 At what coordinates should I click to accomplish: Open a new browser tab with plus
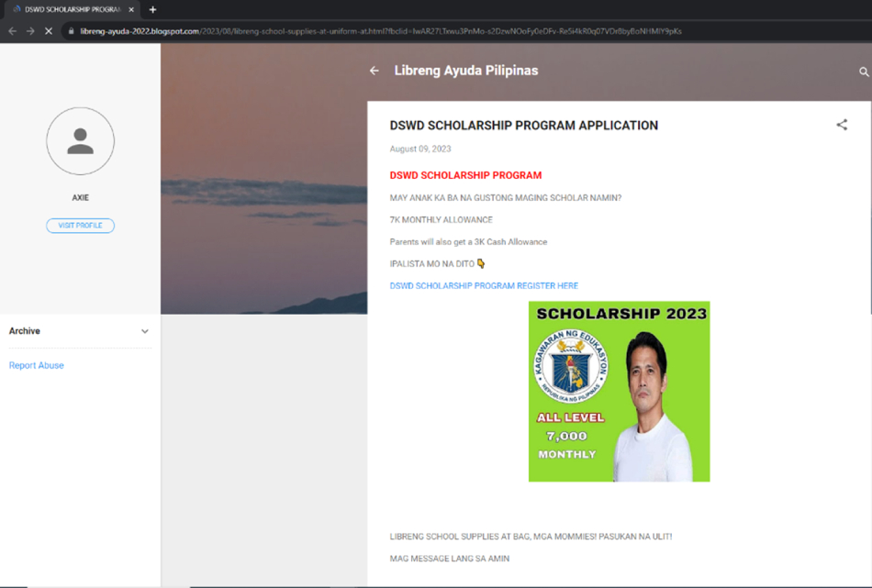[x=152, y=9]
